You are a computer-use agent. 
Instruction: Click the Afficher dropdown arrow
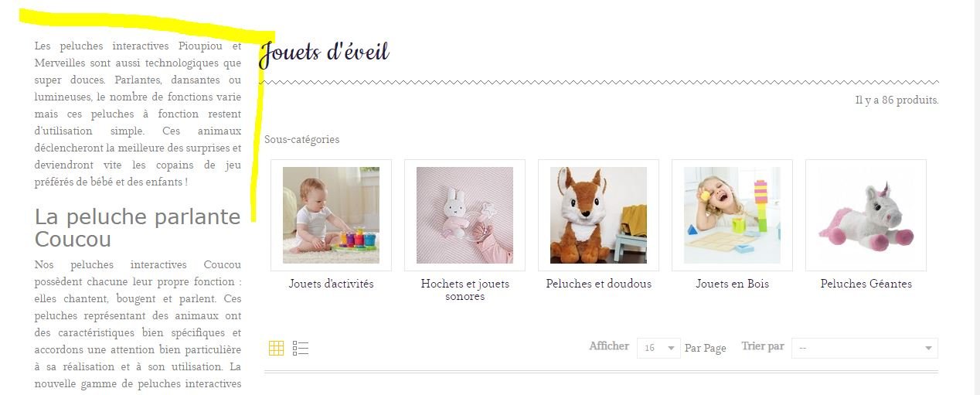pyautogui.click(x=672, y=349)
